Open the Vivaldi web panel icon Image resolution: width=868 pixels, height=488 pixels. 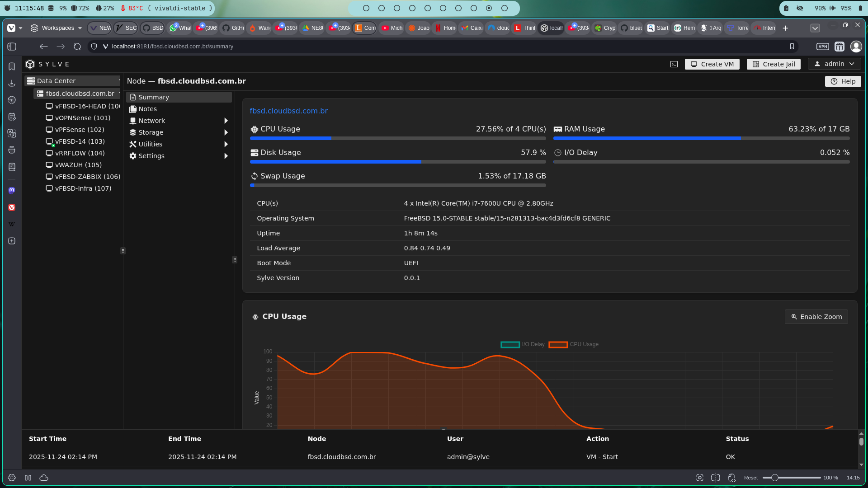coord(12,207)
